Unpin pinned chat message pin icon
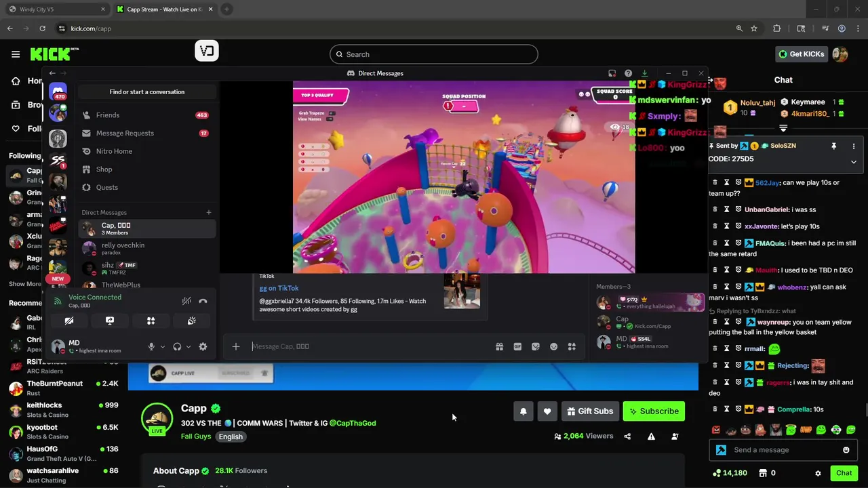 (834, 146)
